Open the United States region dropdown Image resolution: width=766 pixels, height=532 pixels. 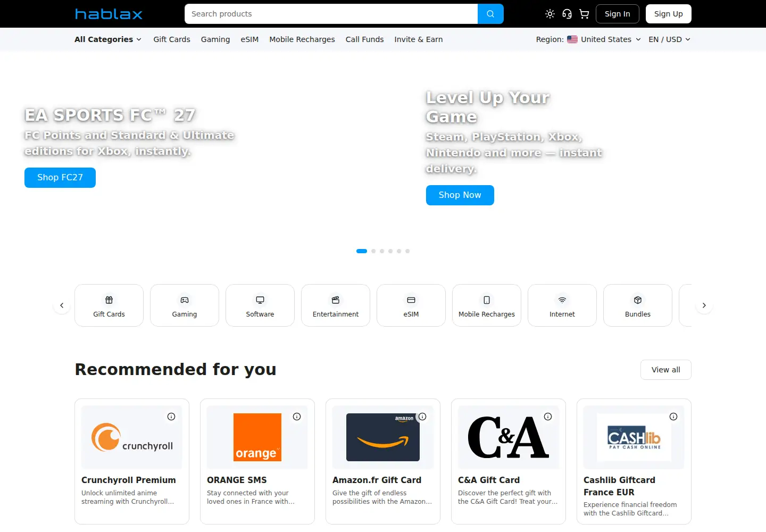[604, 39]
